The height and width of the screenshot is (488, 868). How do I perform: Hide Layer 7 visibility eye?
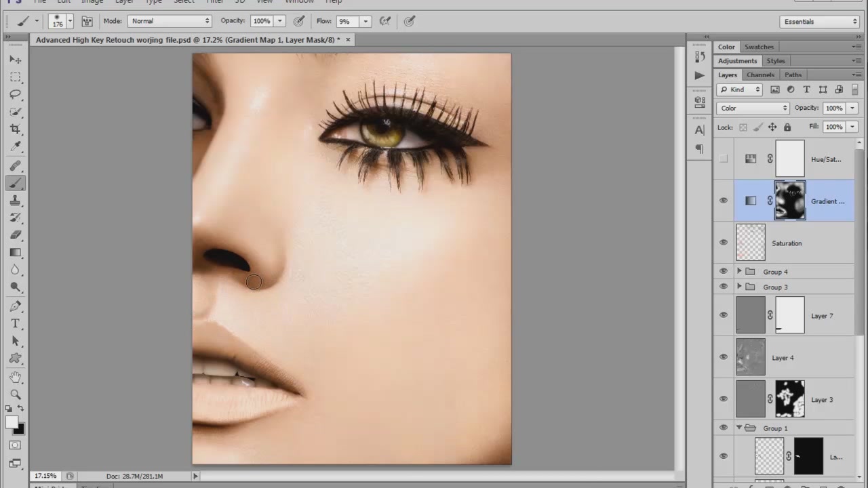click(x=724, y=315)
